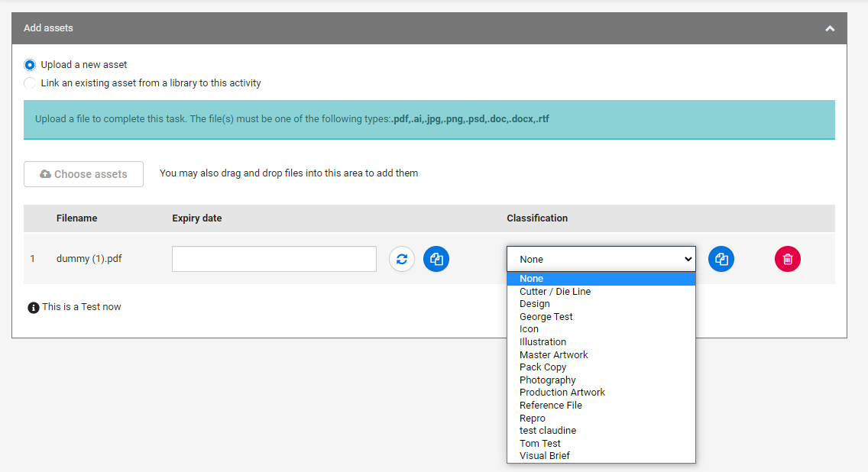The image size is (868, 472).
Task: Pick Design from the classification list
Action: (535, 304)
